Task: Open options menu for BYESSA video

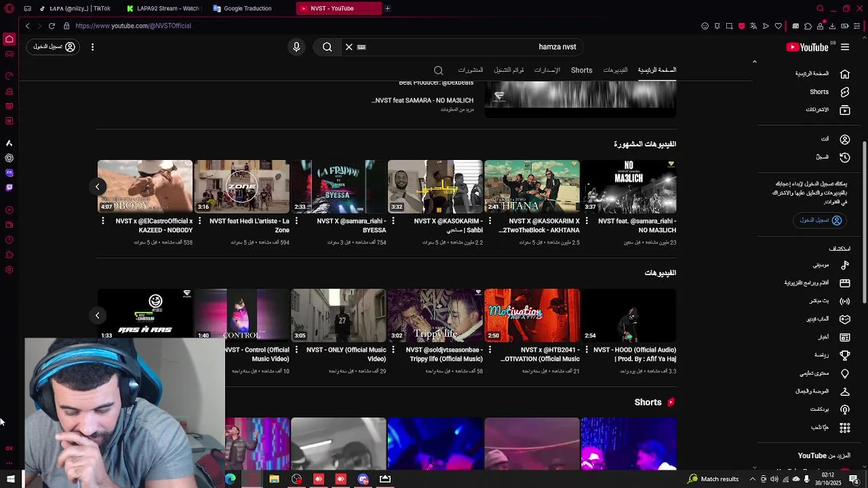Action: (x=296, y=221)
